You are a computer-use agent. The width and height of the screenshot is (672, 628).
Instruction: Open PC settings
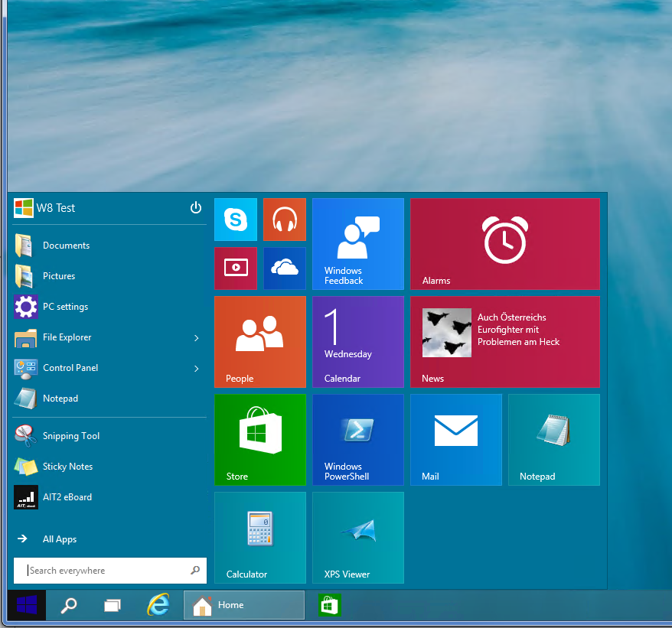109,307
